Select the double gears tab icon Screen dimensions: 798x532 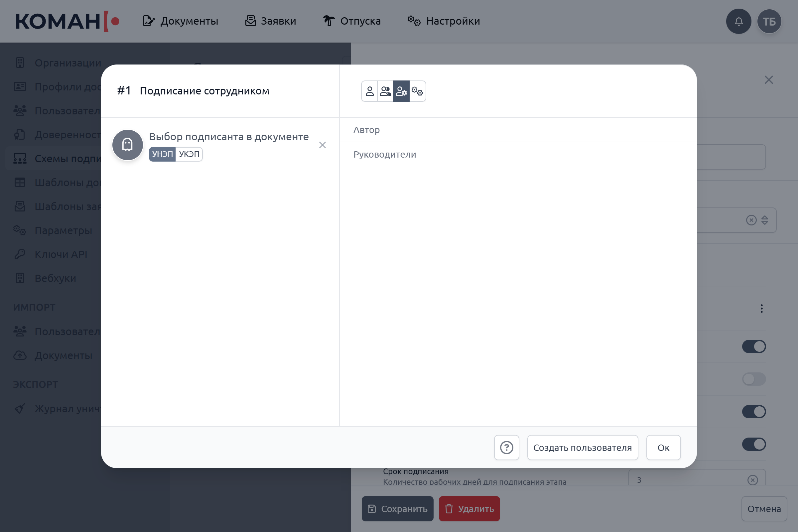tap(417, 91)
